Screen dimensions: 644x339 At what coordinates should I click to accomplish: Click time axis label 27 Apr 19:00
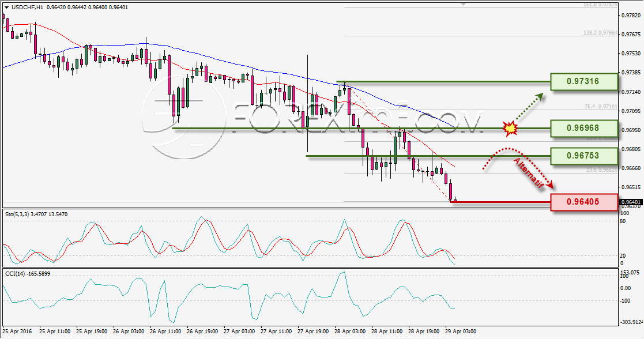coord(314,331)
